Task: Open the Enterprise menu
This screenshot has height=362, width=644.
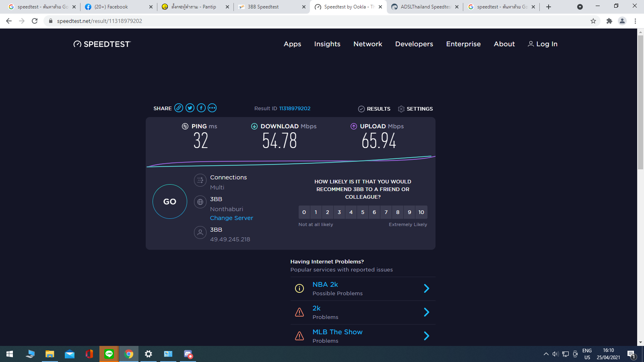Action: pos(463,44)
